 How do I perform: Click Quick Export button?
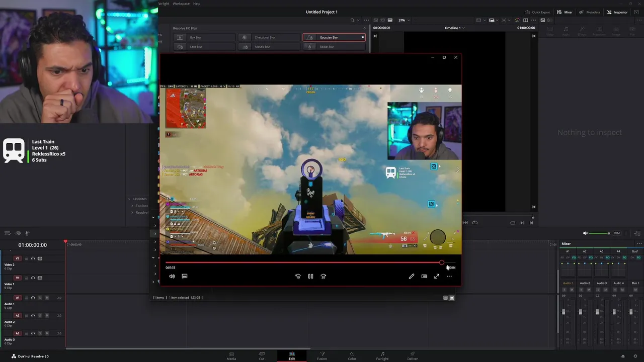coord(537,12)
